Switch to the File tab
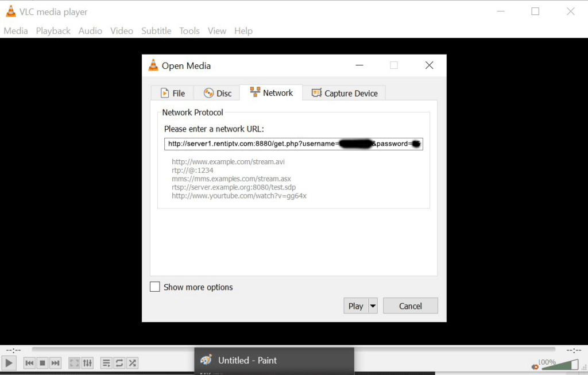The width and height of the screenshot is (588, 375). pyautogui.click(x=172, y=93)
